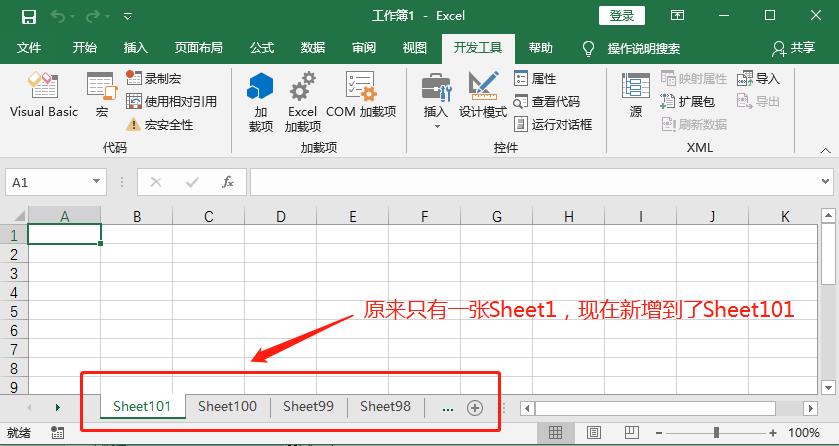Click the ... more sheets button
Viewport: 839px width, 446px height.
[448, 408]
